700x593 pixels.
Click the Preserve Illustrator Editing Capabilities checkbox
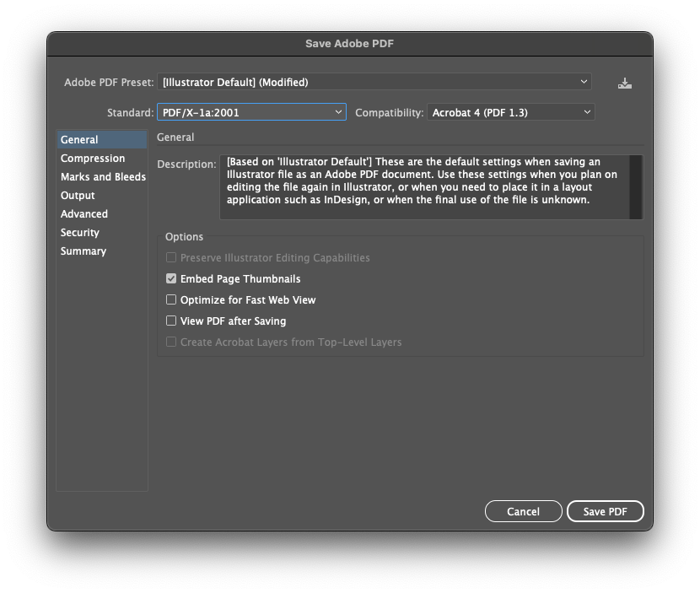(171, 258)
